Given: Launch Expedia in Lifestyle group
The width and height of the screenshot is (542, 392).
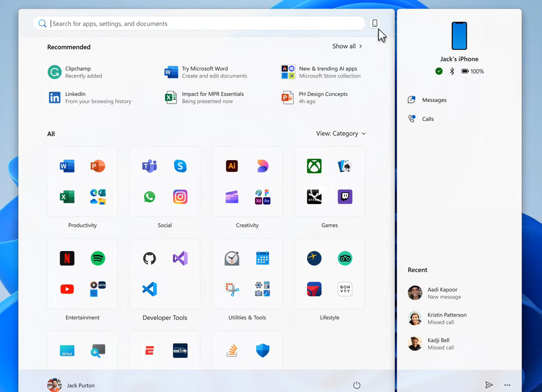Looking at the screenshot, I should point(314,258).
